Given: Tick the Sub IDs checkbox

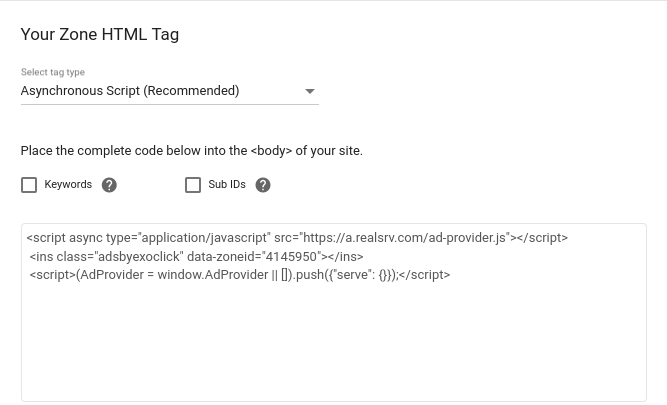Looking at the screenshot, I should pyautogui.click(x=193, y=185).
